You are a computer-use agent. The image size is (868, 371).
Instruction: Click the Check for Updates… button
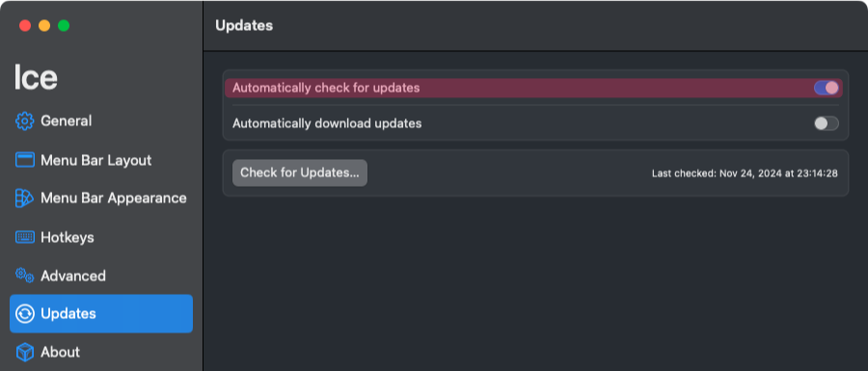click(300, 173)
